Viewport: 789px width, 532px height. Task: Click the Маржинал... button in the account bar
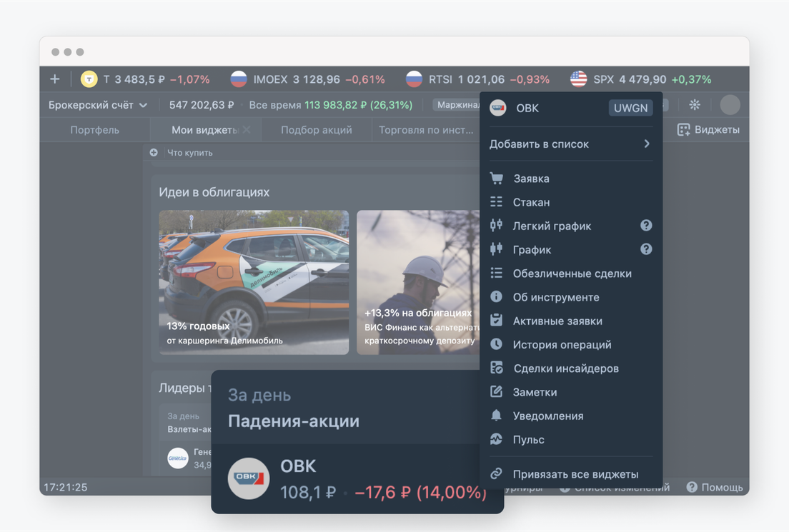point(457,104)
